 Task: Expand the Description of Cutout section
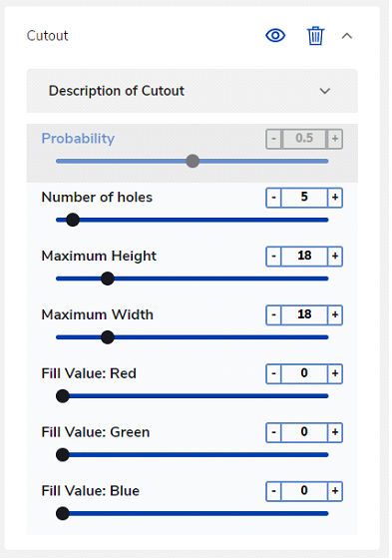[193, 91]
